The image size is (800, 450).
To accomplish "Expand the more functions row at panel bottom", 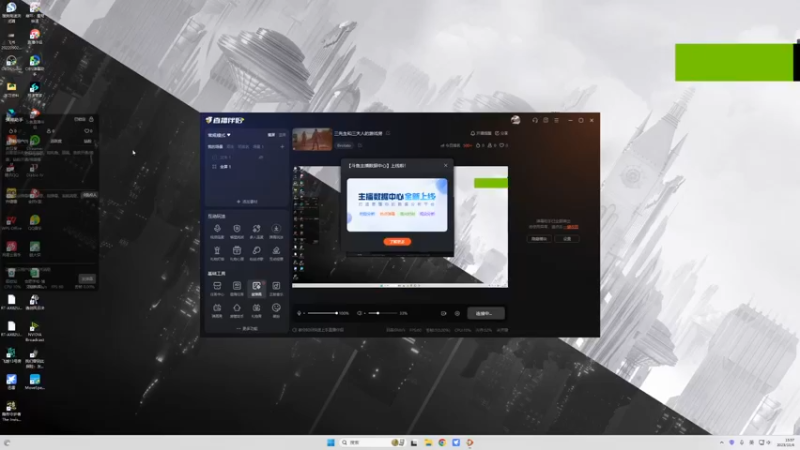I will [x=247, y=329].
